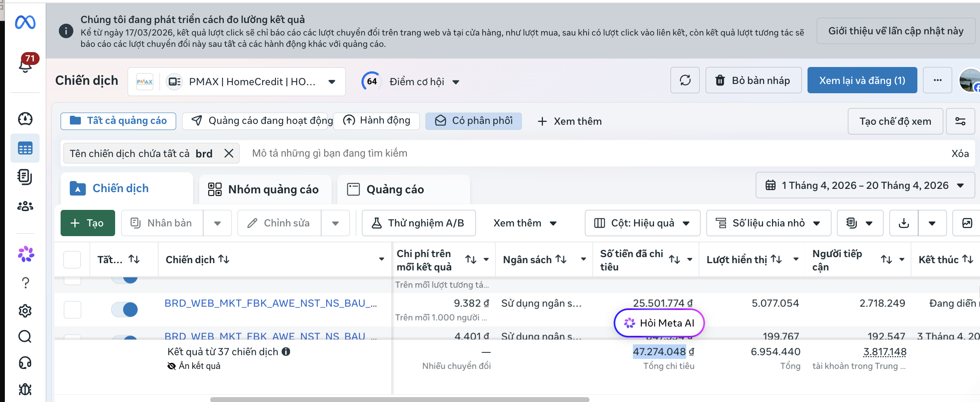Click 'Xem lại và đăng (1)' button
This screenshot has height=402, width=980.
[862, 80]
